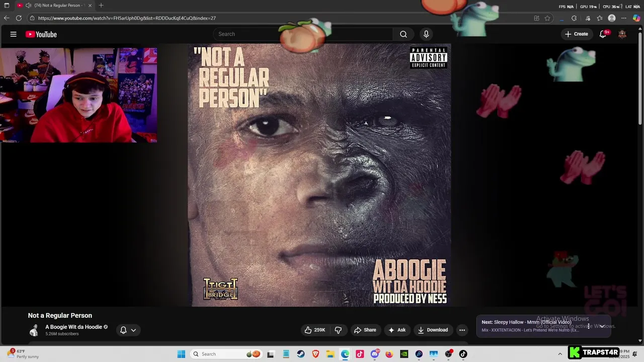Toggle the subscription notification bell for A Boogie
The height and width of the screenshot is (362, 644).
point(123,330)
